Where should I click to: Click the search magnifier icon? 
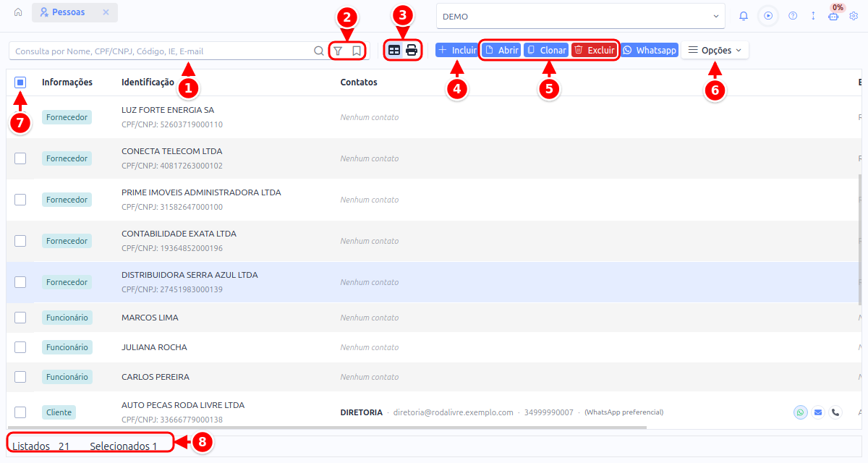(x=319, y=51)
